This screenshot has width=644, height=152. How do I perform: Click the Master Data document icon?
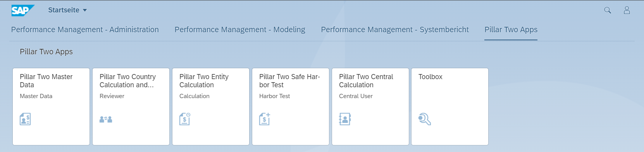(x=25, y=119)
